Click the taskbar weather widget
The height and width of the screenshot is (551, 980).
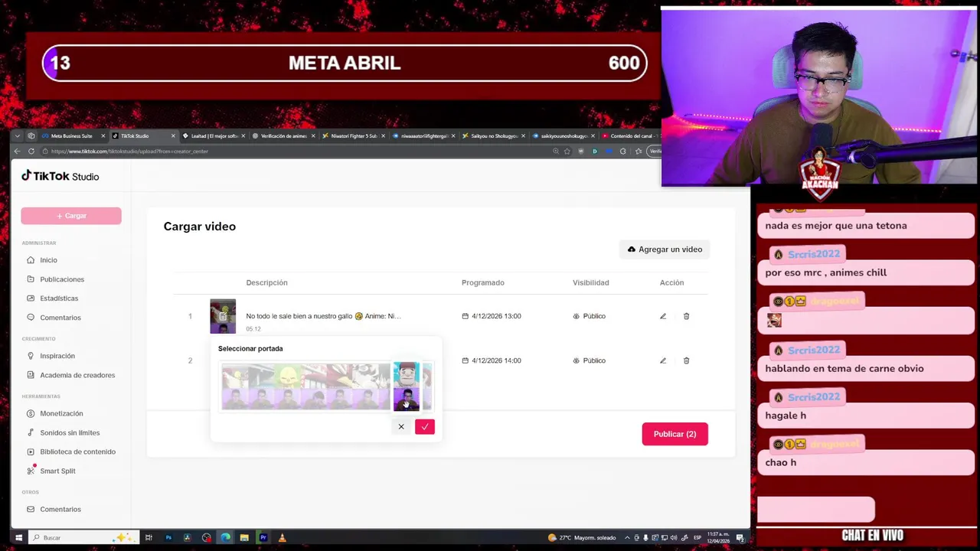(582, 538)
